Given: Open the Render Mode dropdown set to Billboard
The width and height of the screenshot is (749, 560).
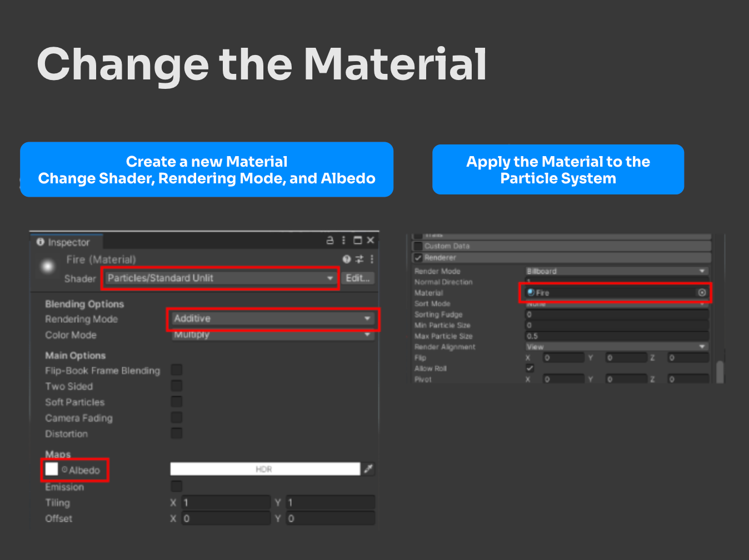Looking at the screenshot, I should point(617,271).
